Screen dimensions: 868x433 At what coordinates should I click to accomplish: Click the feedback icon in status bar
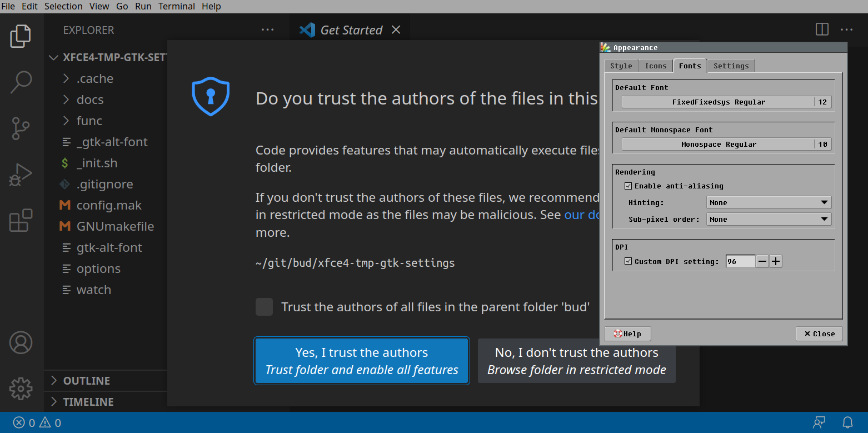point(819,423)
